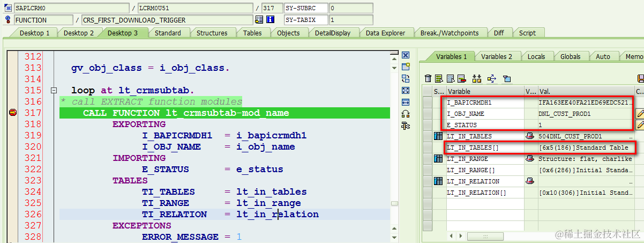Select the I_BAPICRMDH1 variable cell
The width and height of the screenshot is (644, 243).
485,102
